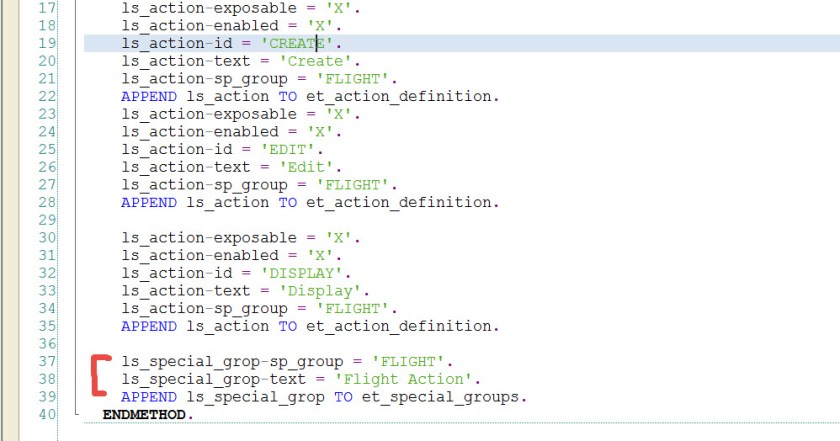The width and height of the screenshot is (840, 441).
Task: Click ls_action-exposable on line 30
Action: pos(209,238)
